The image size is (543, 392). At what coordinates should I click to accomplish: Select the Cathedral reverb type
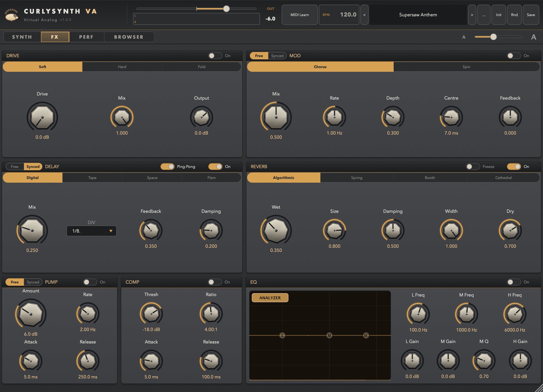[503, 178]
